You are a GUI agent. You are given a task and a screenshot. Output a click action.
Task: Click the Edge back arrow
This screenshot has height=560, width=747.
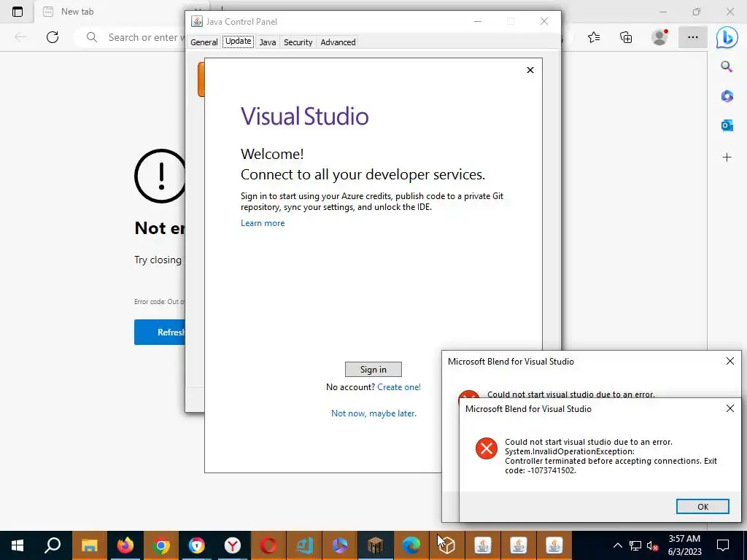pyautogui.click(x=20, y=37)
